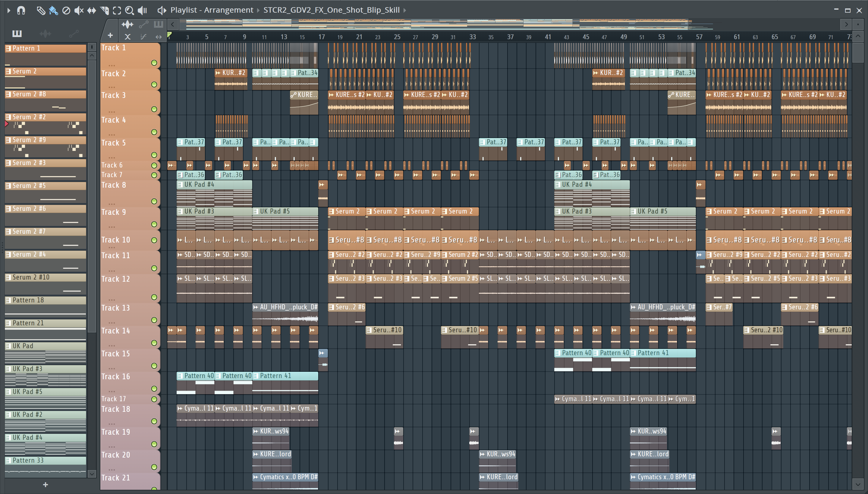Mute Track 5 using its green LED
868x494 pixels.
pos(154,155)
